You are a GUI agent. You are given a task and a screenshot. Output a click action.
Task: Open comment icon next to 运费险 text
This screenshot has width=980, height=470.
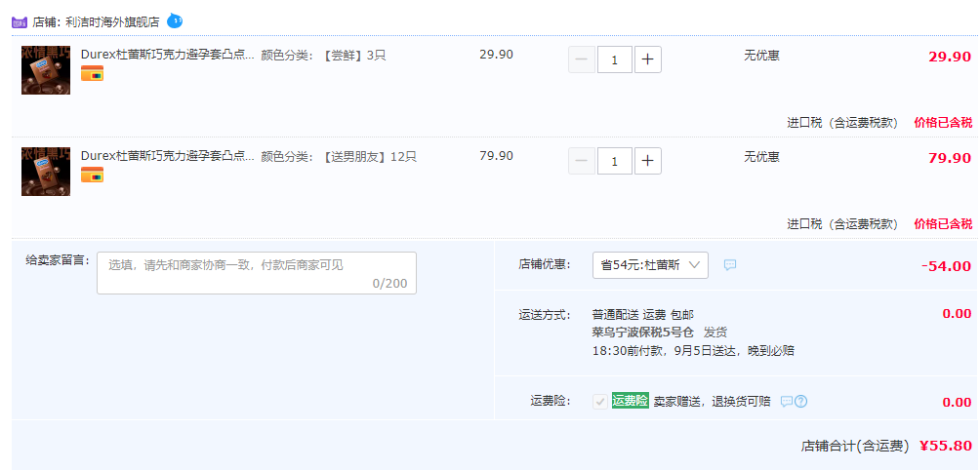point(787,402)
